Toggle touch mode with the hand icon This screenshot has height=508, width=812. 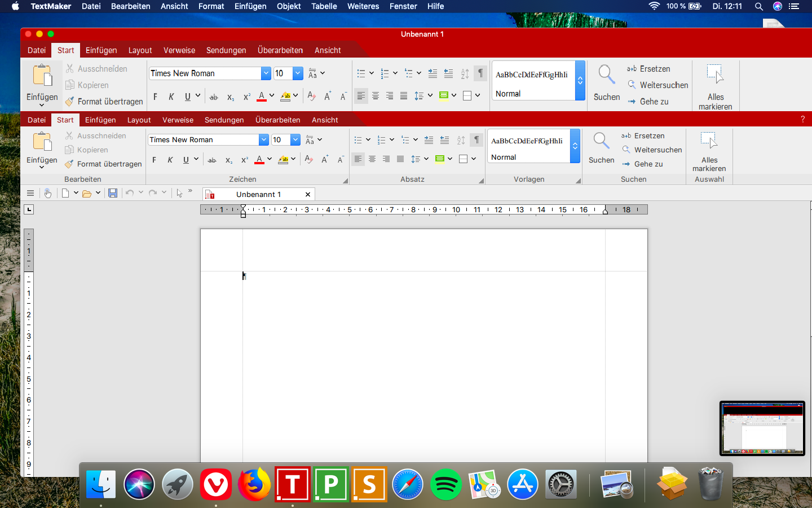48,193
